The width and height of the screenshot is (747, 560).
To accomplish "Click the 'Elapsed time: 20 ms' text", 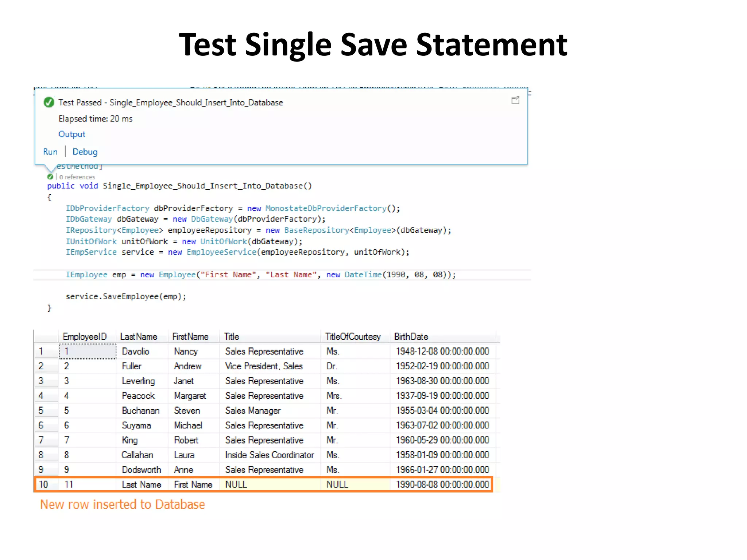I will coord(95,119).
